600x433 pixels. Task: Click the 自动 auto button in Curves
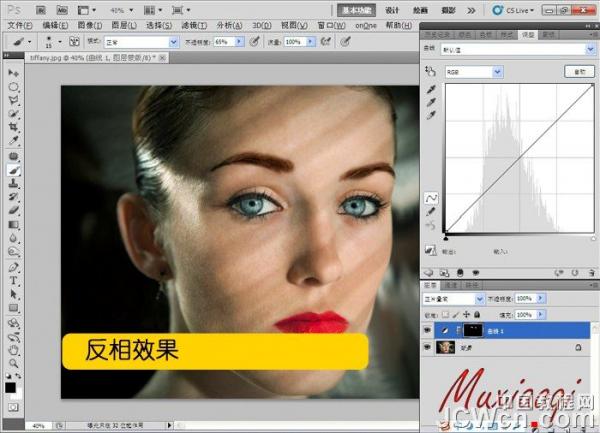(x=577, y=72)
